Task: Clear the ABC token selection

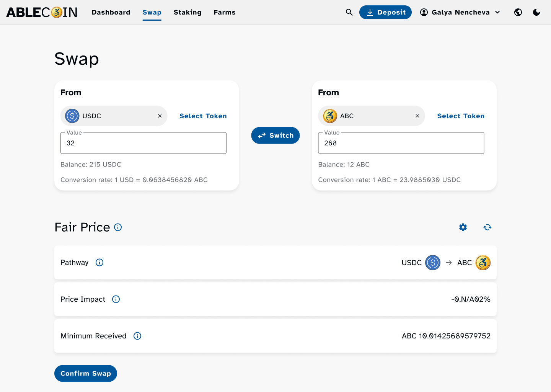Action: (x=417, y=116)
